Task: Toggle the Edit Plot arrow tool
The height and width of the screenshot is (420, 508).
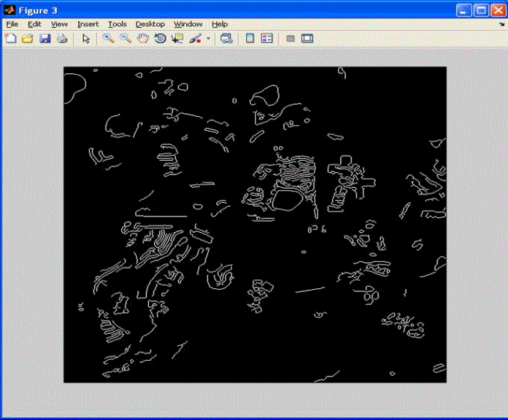Action: pyautogui.click(x=86, y=38)
